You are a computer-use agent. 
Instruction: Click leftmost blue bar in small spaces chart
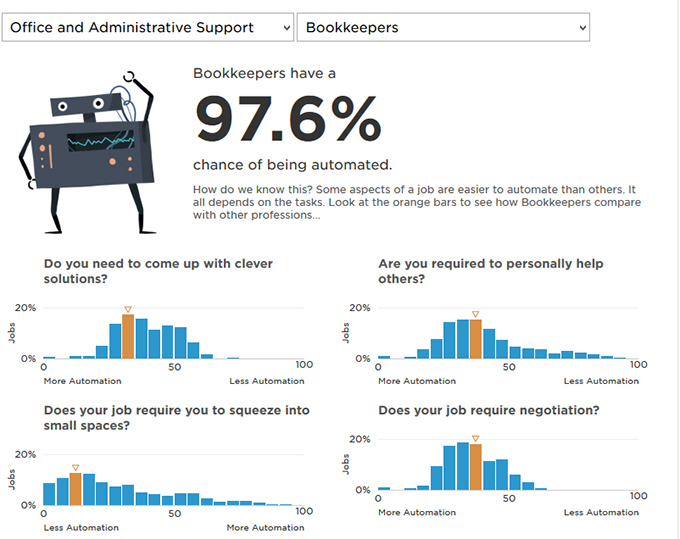(49, 494)
